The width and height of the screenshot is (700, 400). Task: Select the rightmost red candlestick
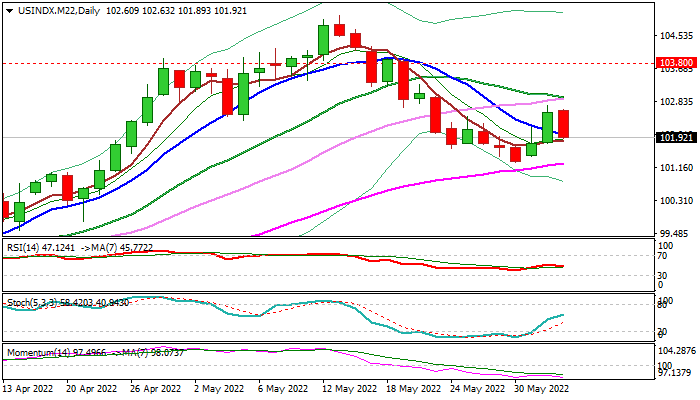564,124
